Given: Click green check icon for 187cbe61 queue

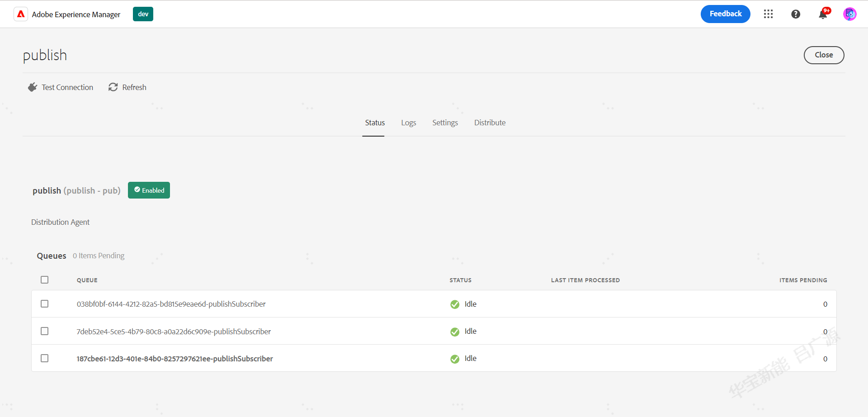Looking at the screenshot, I should click(455, 359).
